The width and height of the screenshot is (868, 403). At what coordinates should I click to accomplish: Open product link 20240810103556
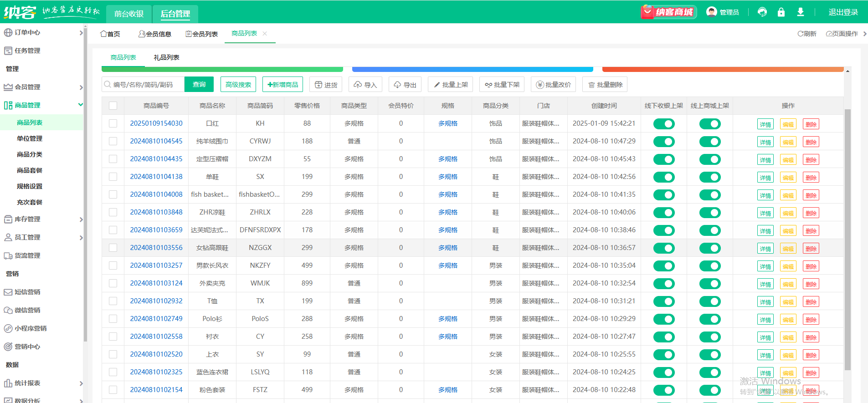[x=156, y=248]
